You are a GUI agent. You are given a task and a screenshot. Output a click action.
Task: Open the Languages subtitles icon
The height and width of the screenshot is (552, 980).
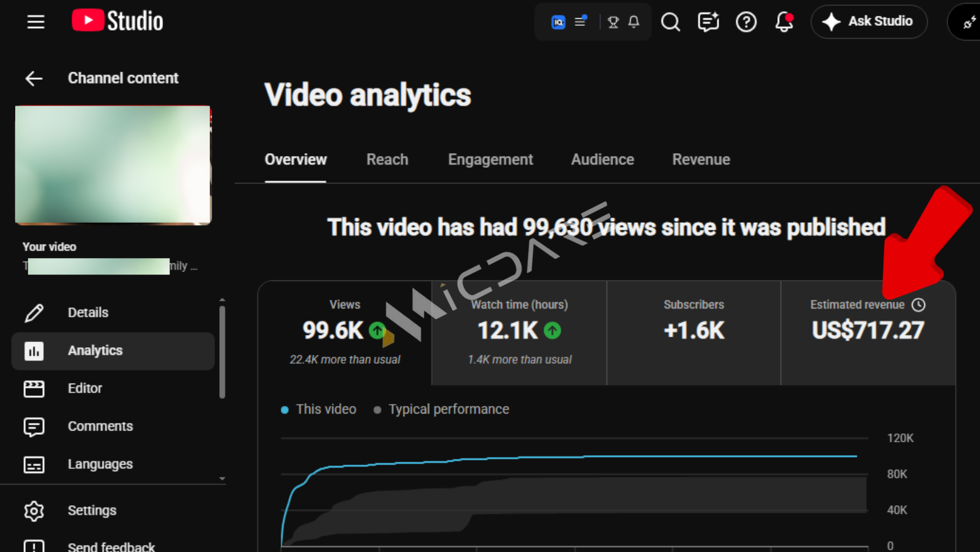tap(34, 465)
